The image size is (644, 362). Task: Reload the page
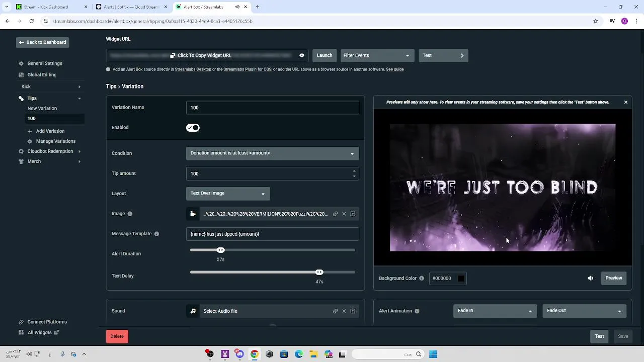click(31, 21)
